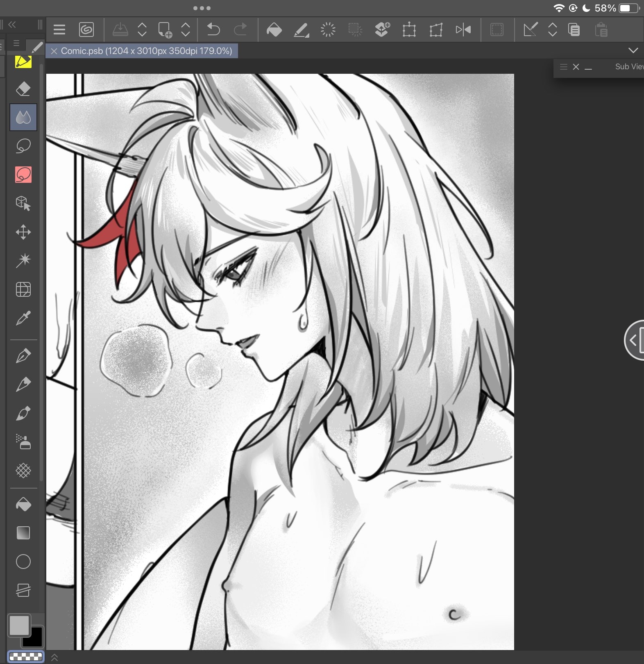Viewport: 644px width, 664px height.
Task: Select the gray main color swatch
Action: coord(19,625)
